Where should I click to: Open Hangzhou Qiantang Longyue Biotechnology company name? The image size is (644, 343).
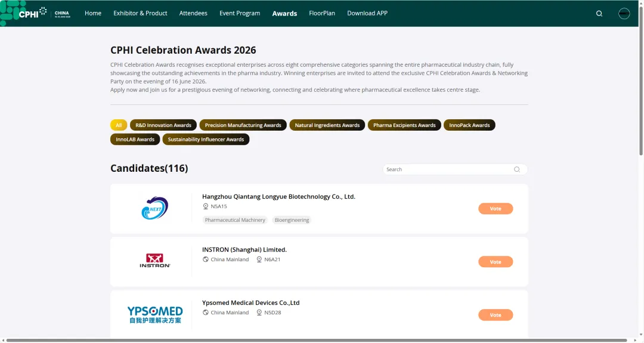(x=278, y=196)
